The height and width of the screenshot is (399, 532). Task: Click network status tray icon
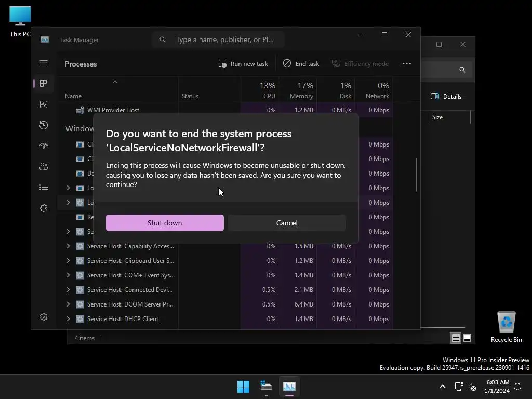coord(459,387)
